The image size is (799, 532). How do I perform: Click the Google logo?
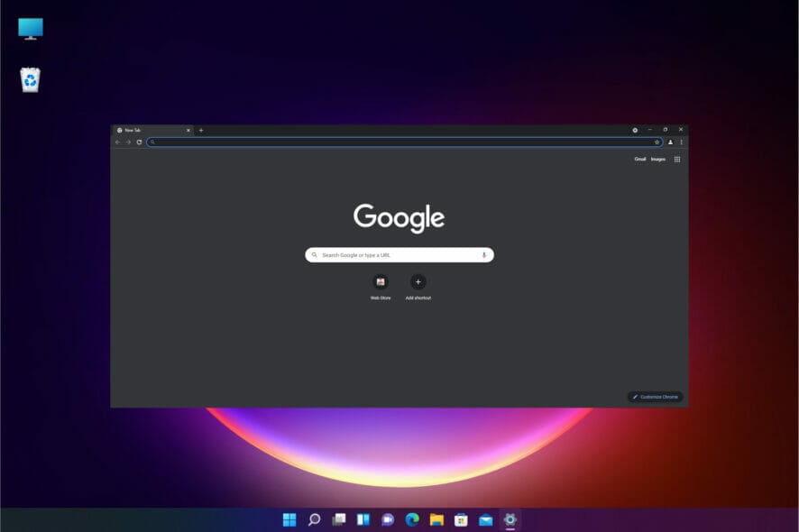click(399, 218)
